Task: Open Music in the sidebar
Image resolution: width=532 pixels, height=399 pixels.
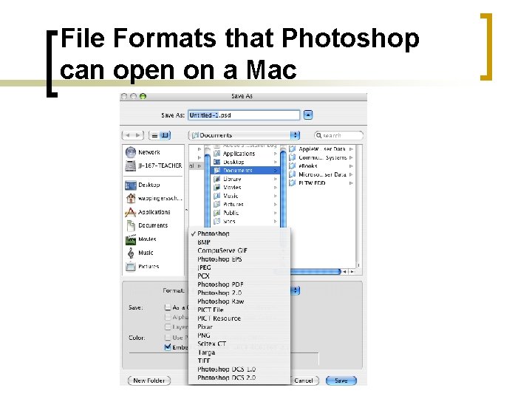Action: tap(140, 253)
